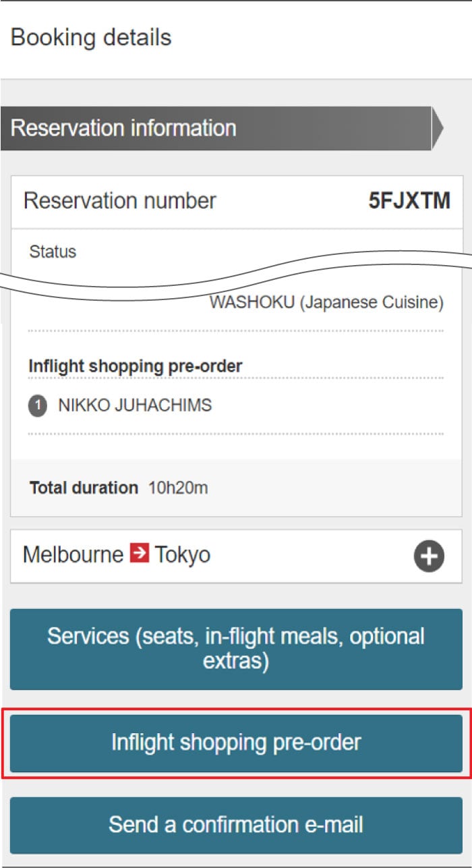
Task: Click the Tokyo destination city name
Action: pyautogui.click(x=183, y=555)
